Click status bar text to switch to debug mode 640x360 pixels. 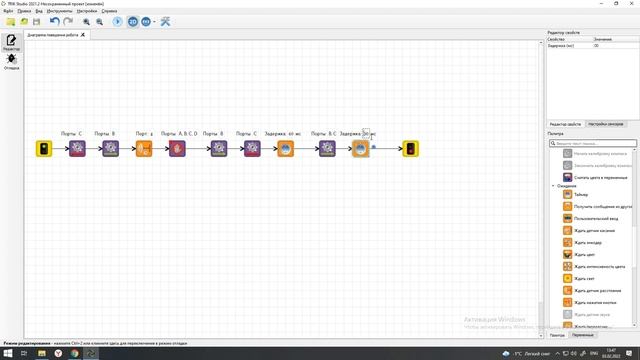point(95,343)
